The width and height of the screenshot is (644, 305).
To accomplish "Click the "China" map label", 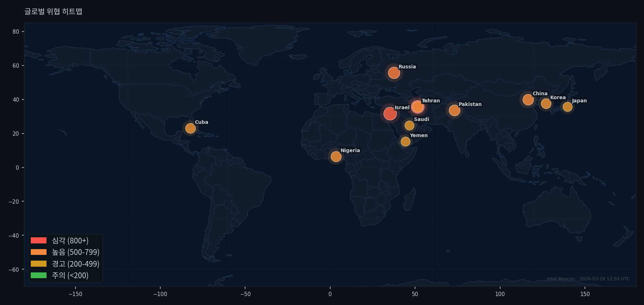I will (x=540, y=93).
